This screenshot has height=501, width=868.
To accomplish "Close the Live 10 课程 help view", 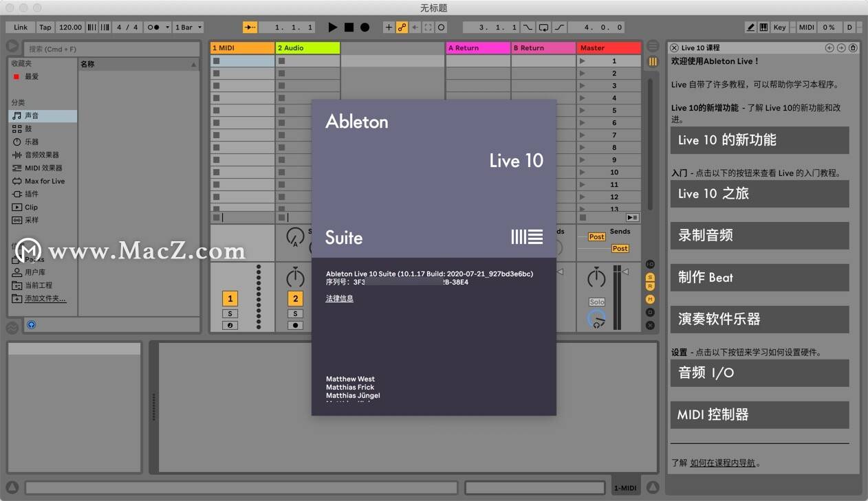I will point(675,48).
